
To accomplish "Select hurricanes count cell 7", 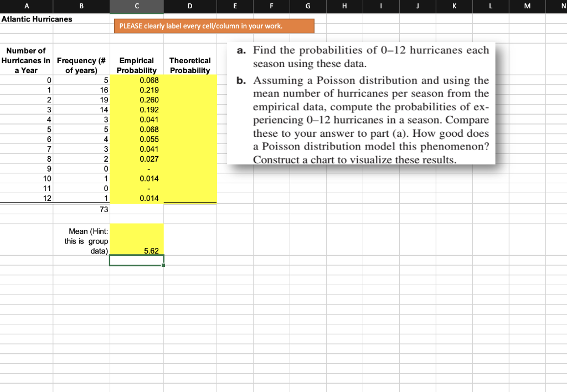I will point(27,149).
